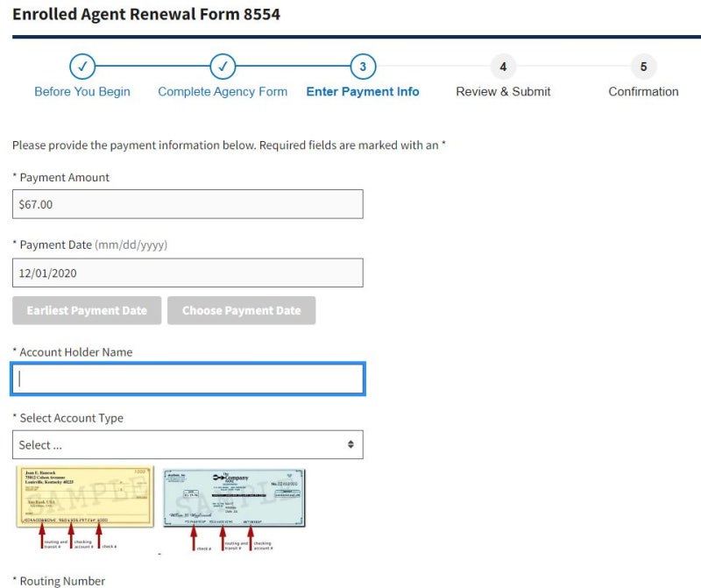Viewport: 701px width, 588px height.
Task: Click the Choose Payment Date button
Action: [242, 310]
